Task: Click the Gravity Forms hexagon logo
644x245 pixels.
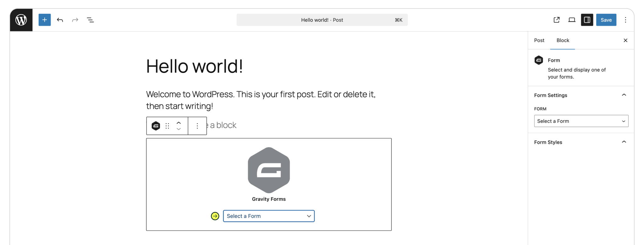Action: coord(269,170)
